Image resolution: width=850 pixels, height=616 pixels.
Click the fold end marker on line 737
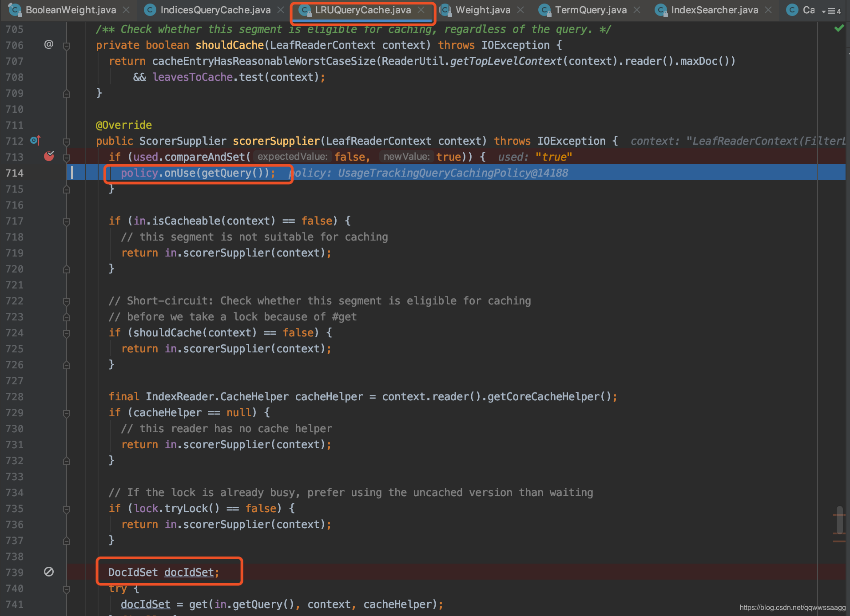(x=67, y=541)
